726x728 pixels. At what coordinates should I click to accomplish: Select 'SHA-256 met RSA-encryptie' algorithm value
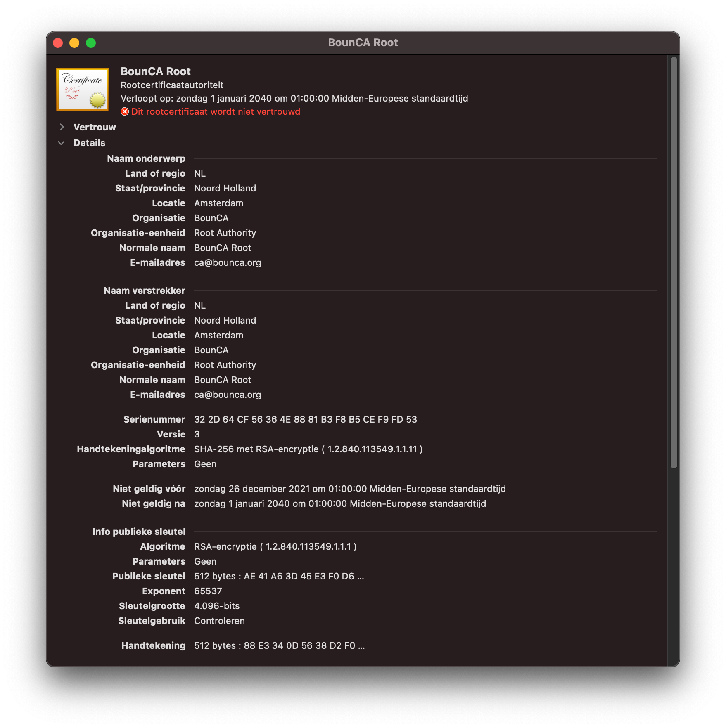pos(308,449)
